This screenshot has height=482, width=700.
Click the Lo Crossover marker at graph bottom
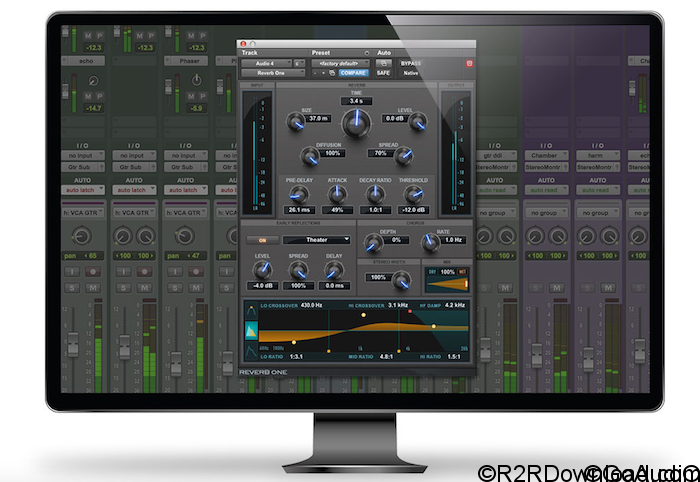click(329, 351)
